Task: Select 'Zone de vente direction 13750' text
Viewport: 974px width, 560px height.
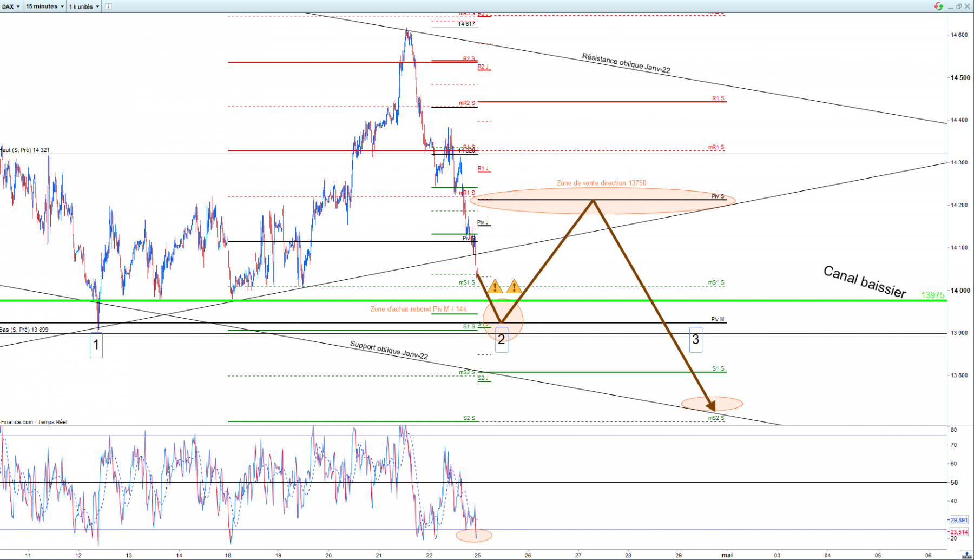Action: (601, 183)
